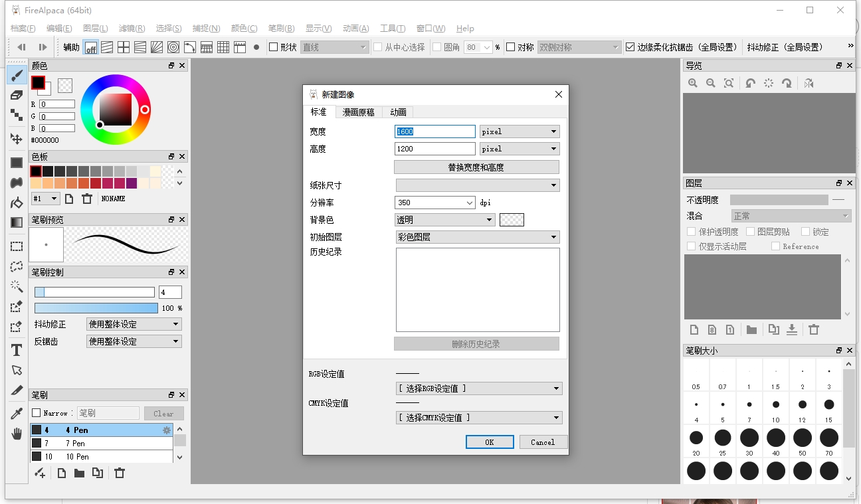Screen dimensions: 861x504
Task: Toggle the 形状 checkbox
Action: pyautogui.click(x=273, y=47)
